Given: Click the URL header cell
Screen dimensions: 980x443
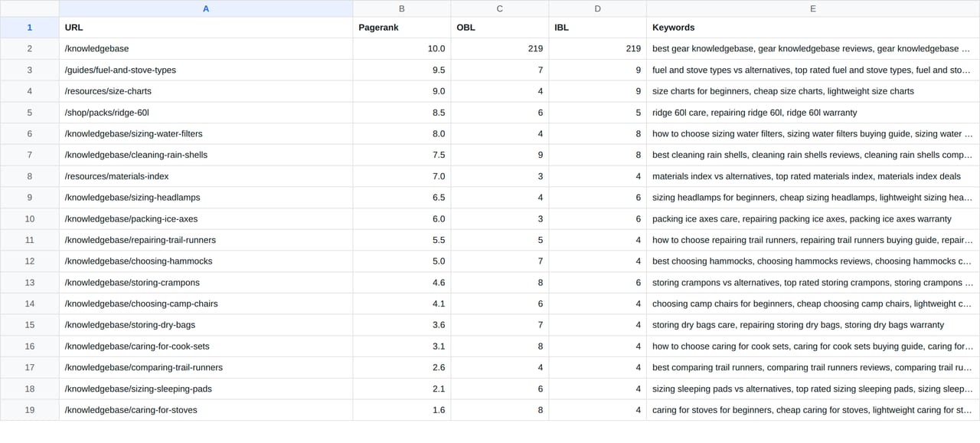Looking at the screenshot, I should 206,28.
